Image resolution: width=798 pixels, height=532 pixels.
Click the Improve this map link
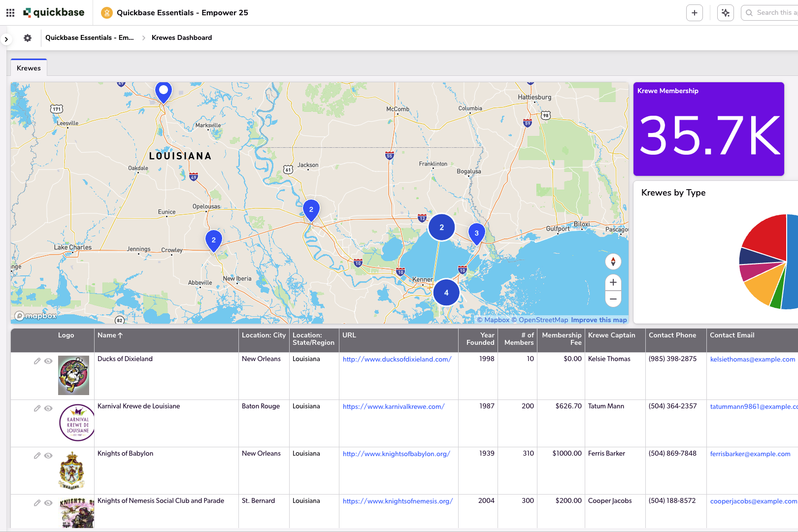pyautogui.click(x=598, y=320)
